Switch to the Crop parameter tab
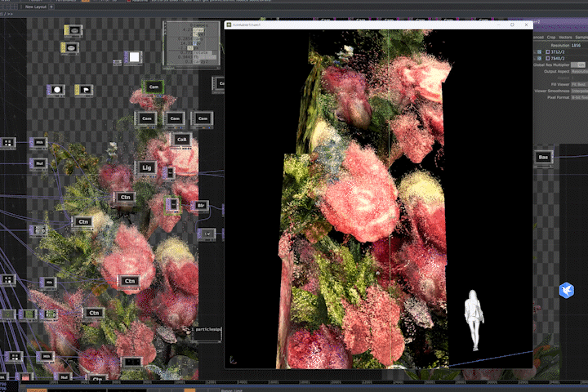The height and width of the screenshot is (392, 588). click(551, 37)
